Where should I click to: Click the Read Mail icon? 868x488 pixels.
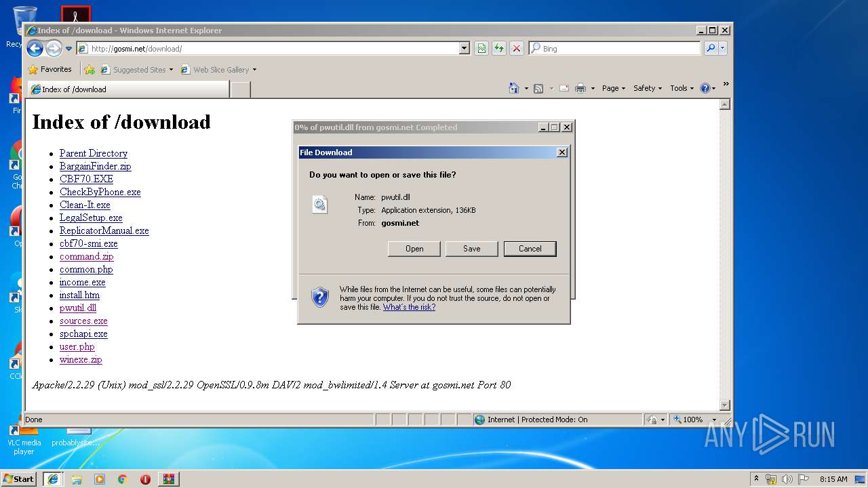pyautogui.click(x=564, y=88)
